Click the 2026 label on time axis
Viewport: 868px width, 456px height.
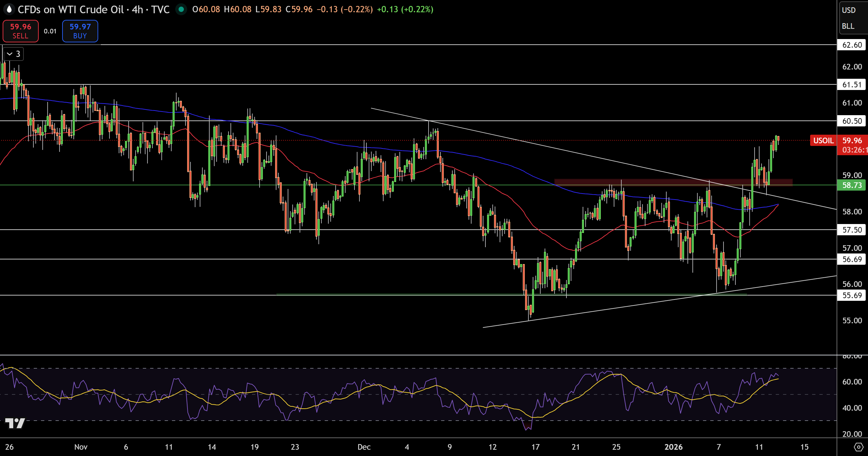click(673, 447)
